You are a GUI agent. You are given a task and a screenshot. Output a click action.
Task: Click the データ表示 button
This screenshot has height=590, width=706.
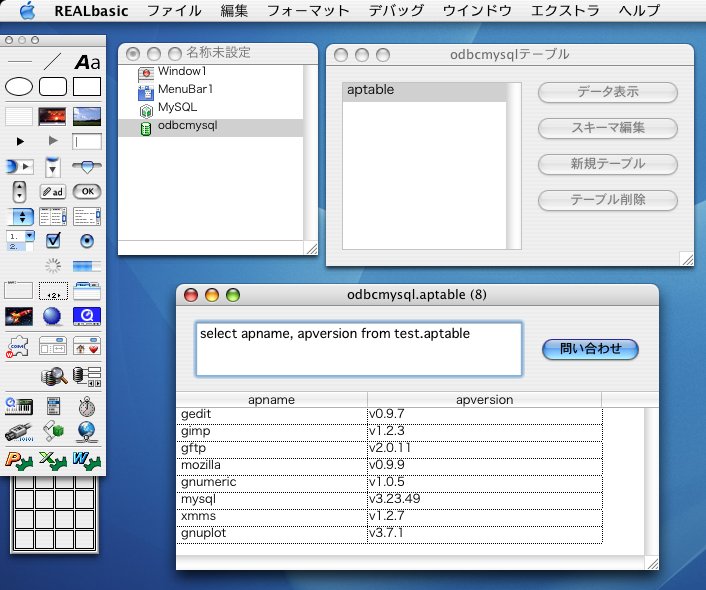pos(608,92)
